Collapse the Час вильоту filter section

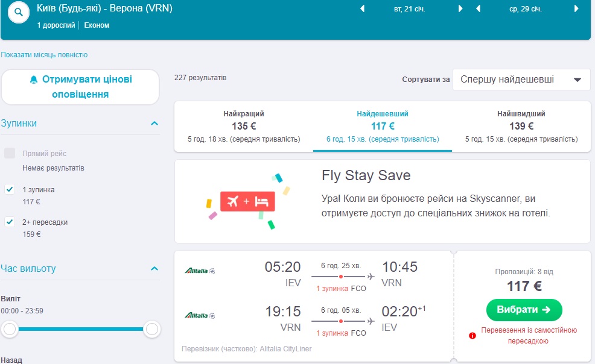[154, 268]
